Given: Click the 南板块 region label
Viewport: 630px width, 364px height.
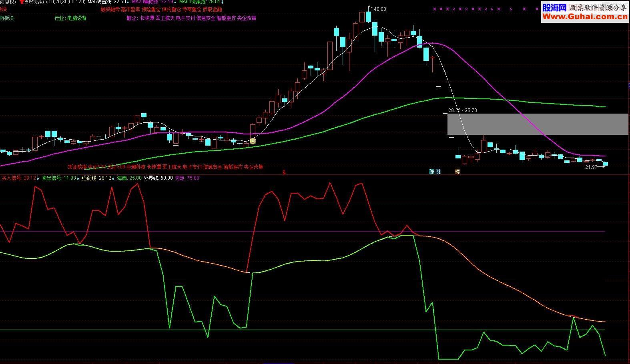Looking at the screenshot, I should (x=7, y=18).
